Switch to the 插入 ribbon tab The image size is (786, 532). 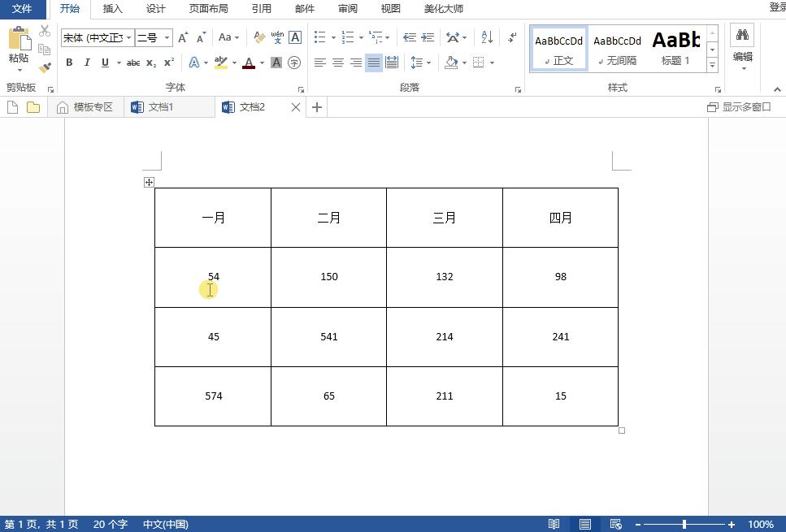[x=112, y=9]
